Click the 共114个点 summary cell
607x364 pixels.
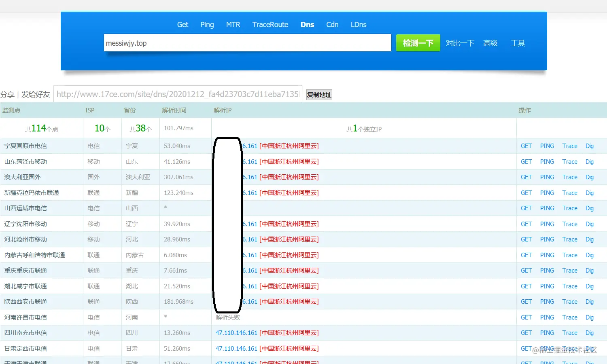pyautogui.click(x=42, y=129)
